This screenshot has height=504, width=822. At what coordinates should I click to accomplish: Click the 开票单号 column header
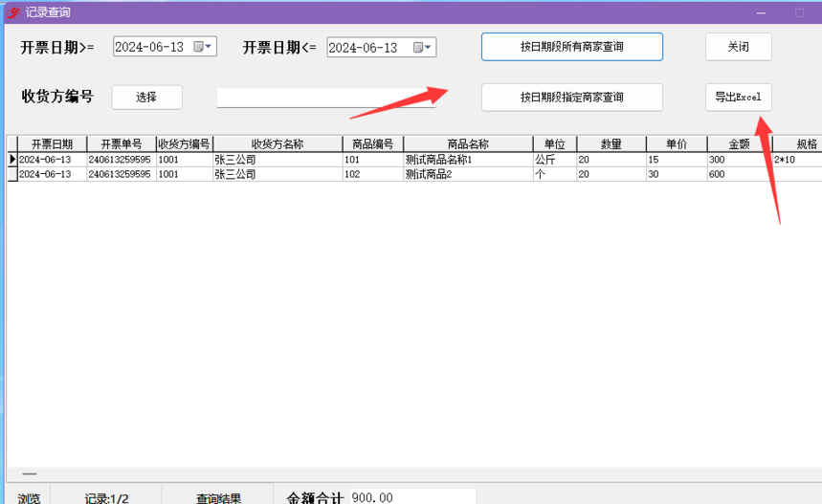[x=122, y=144]
